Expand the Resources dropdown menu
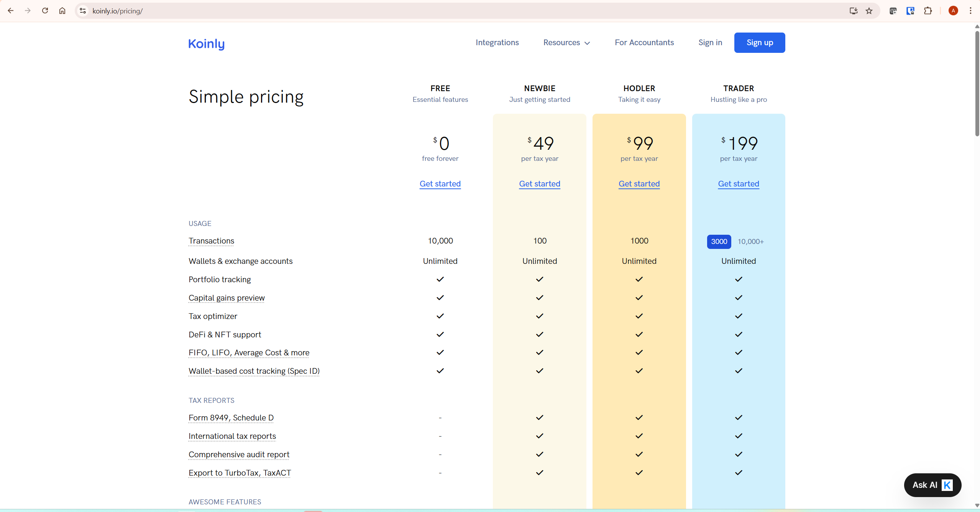Screen dimensions: 980x512 point(566,43)
